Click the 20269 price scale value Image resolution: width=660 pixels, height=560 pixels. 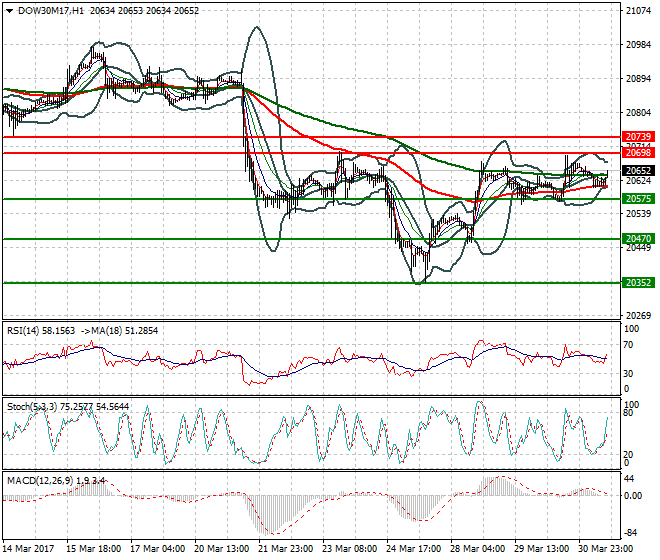638,315
